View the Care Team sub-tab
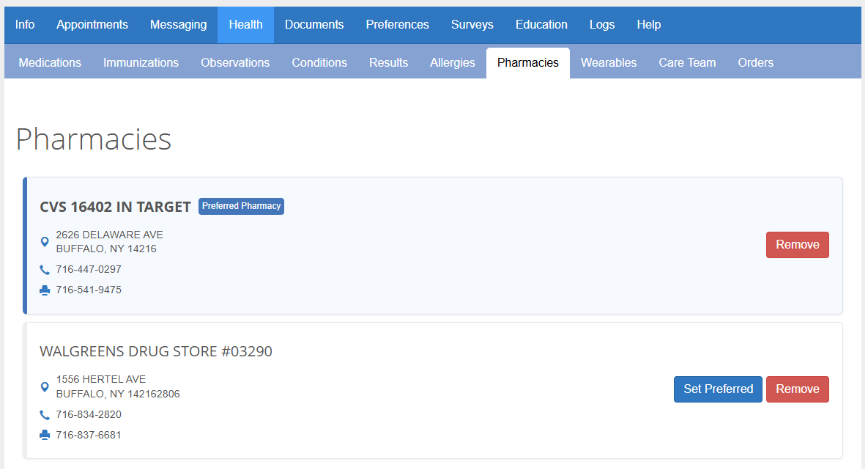Viewport: 868px width, 470px height. tap(687, 62)
